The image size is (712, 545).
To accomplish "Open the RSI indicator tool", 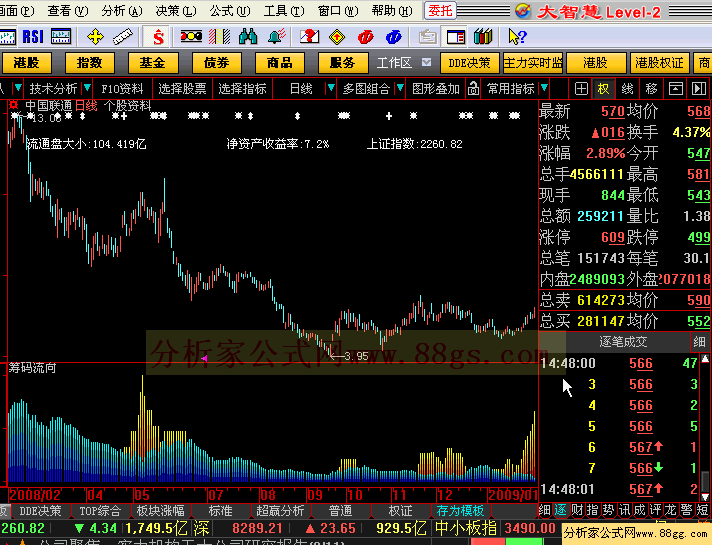I will pyautogui.click(x=33, y=36).
